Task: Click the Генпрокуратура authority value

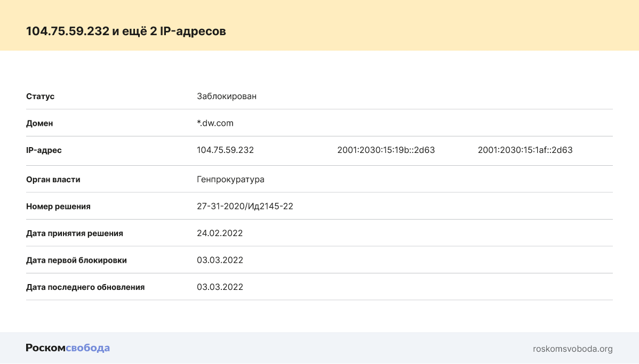Action: click(230, 180)
